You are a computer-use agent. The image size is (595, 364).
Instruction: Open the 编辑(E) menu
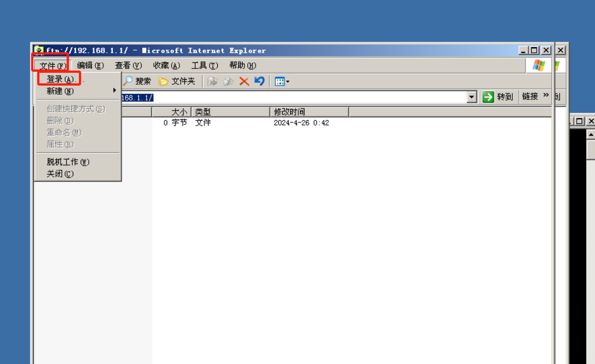(x=91, y=66)
